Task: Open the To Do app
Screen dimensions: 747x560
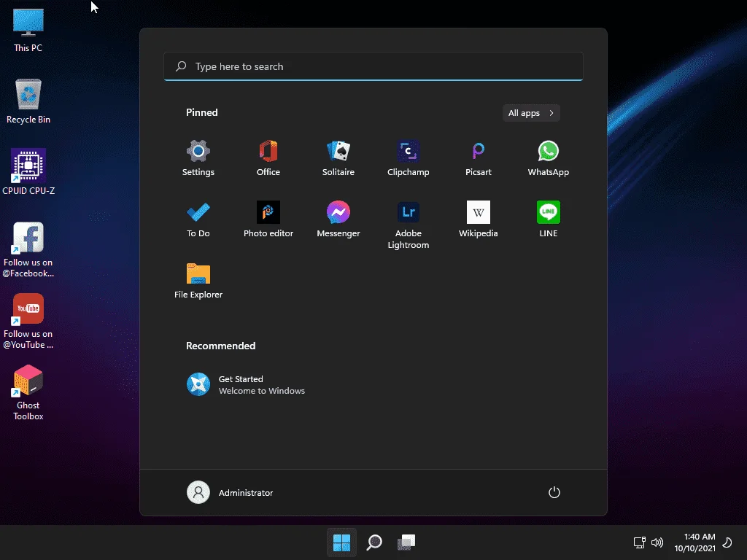Action: click(198, 219)
